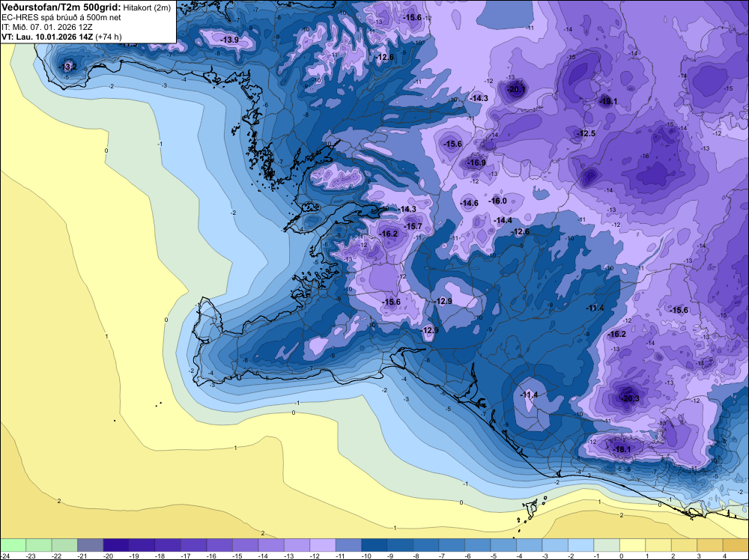Click the legend swatch labeled -14
The height and width of the screenshot is (560, 749).
click(271, 545)
